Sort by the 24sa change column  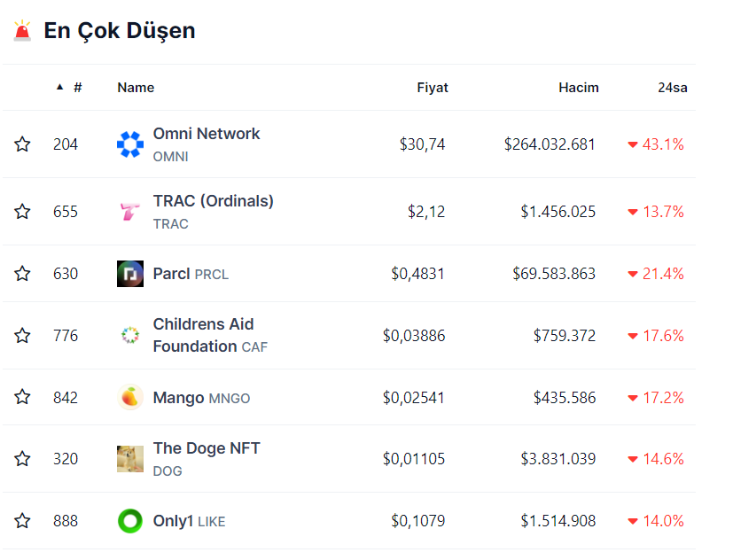click(672, 88)
